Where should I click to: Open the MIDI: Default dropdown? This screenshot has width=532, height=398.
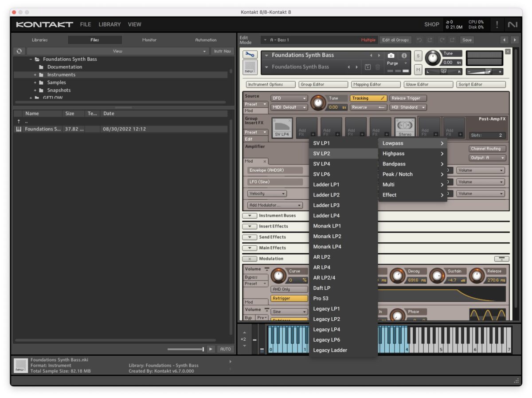[x=289, y=107]
